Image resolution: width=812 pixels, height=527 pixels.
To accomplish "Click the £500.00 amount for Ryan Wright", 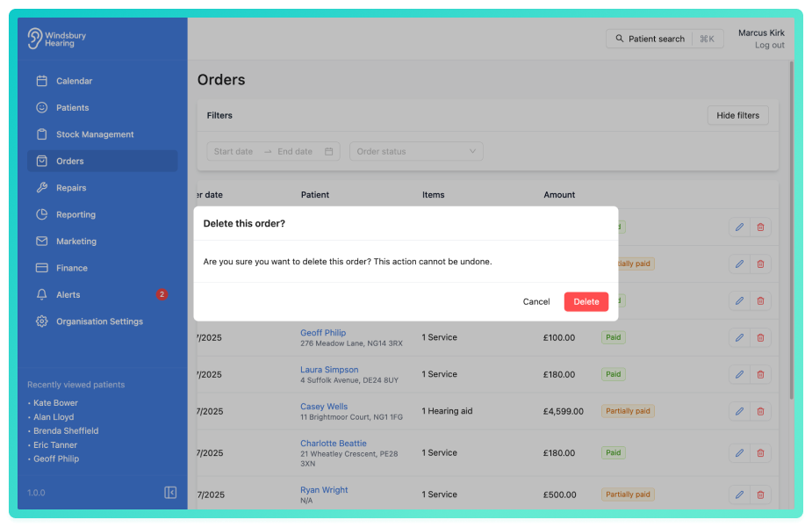I will pos(559,495).
